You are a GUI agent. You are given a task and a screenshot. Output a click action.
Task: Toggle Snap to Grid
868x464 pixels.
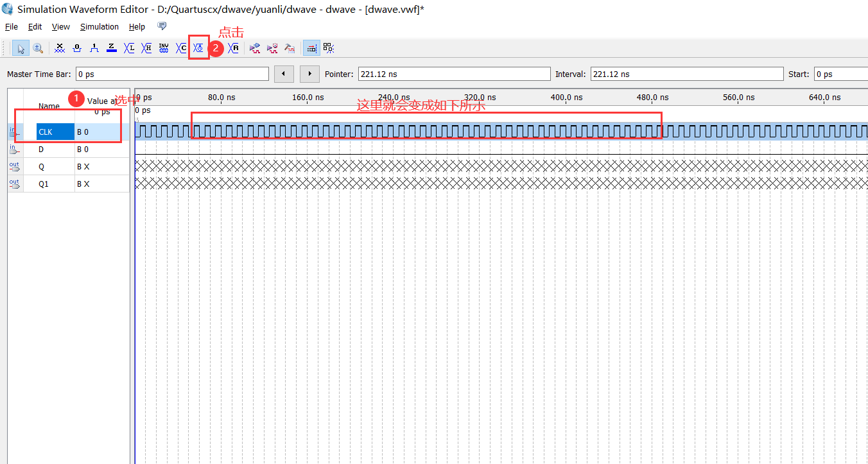[x=311, y=48]
